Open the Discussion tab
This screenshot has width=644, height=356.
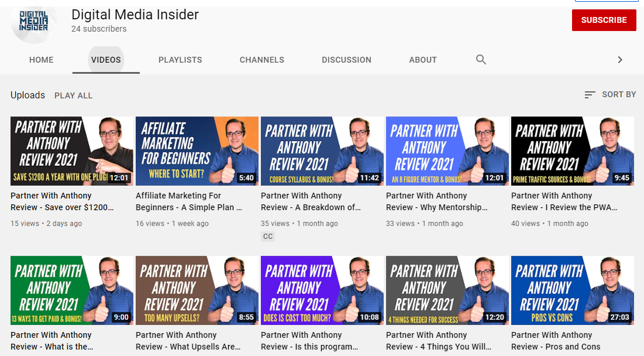[x=346, y=60]
